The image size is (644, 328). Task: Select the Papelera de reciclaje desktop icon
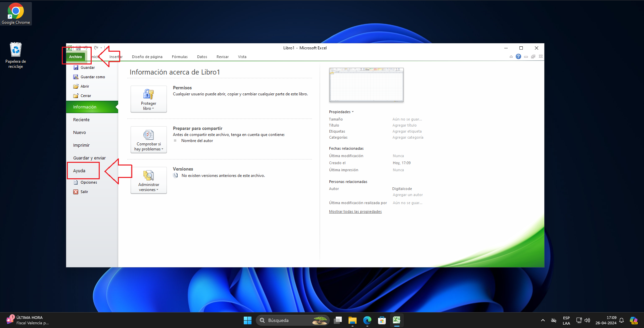[16, 55]
